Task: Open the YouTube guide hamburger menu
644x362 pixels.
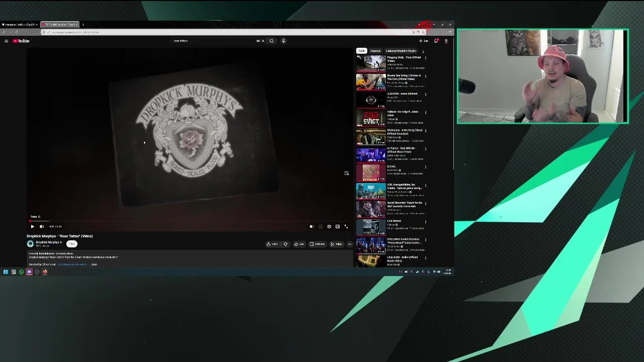Action: pos(6,41)
